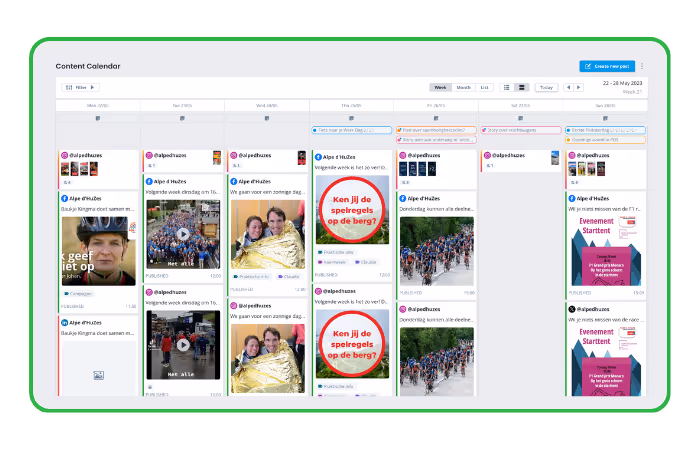
Task: Play the Tuesday Instagram street video
Action: (x=183, y=345)
